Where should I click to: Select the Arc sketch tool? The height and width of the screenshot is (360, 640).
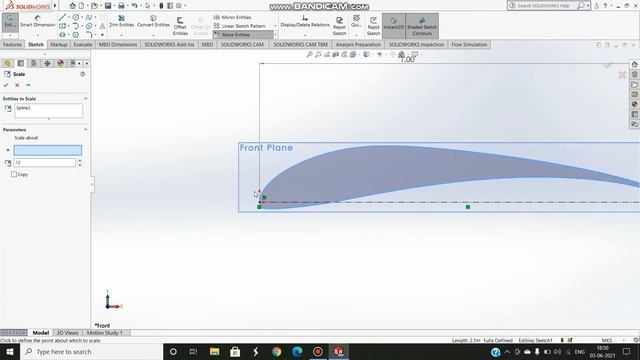[x=76, y=26]
